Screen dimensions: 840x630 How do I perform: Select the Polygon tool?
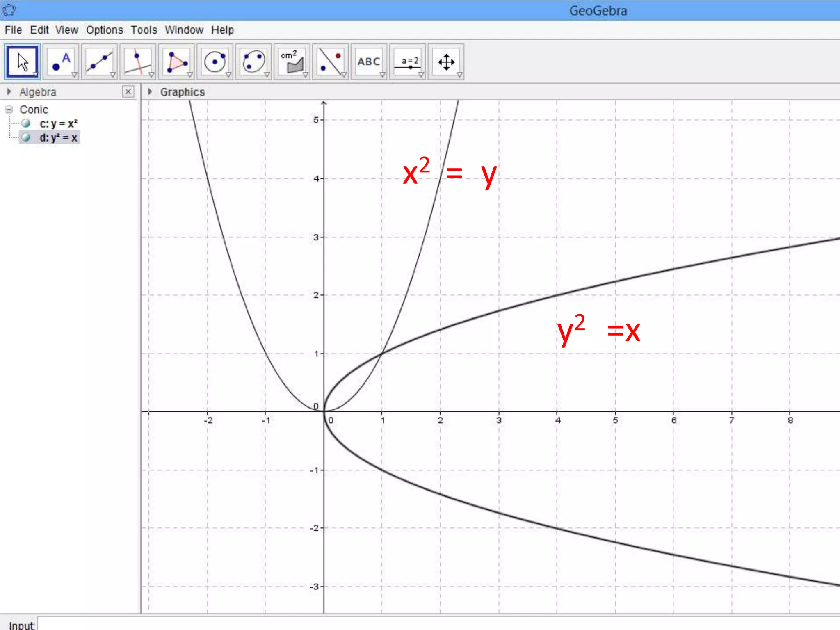point(176,62)
